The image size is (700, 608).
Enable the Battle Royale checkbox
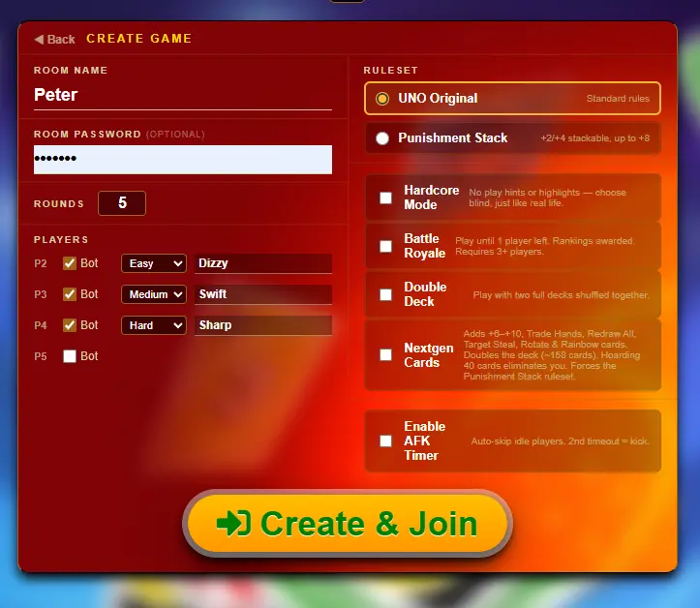click(385, 246)
